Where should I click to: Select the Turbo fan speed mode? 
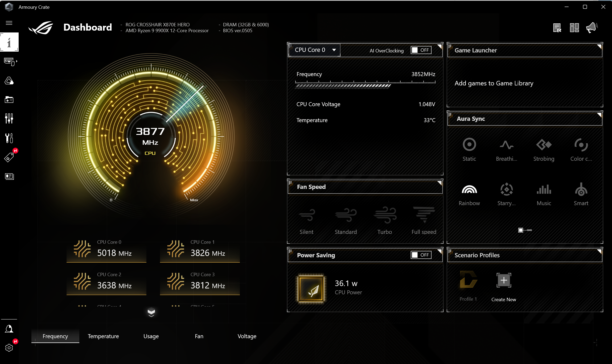385,215
